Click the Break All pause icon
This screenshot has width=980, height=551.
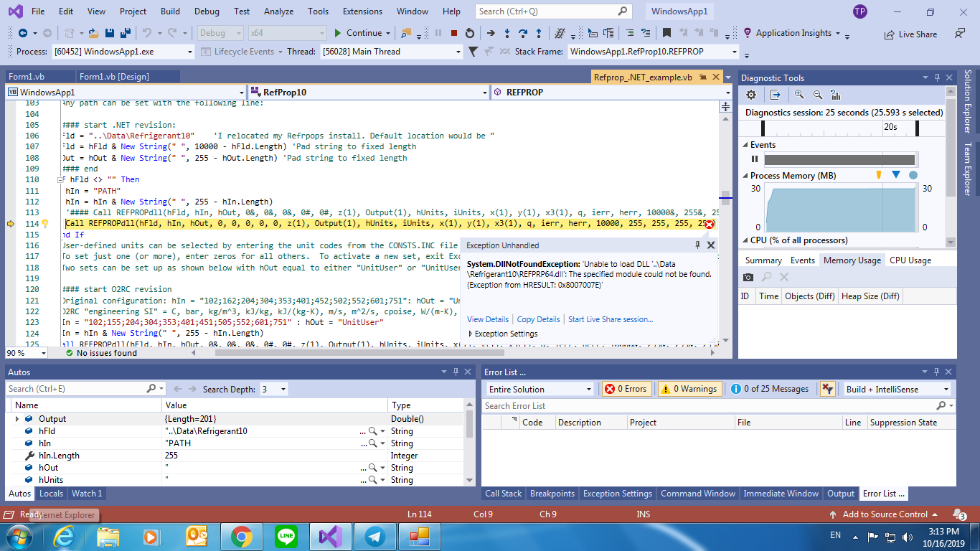pos(438,33)
